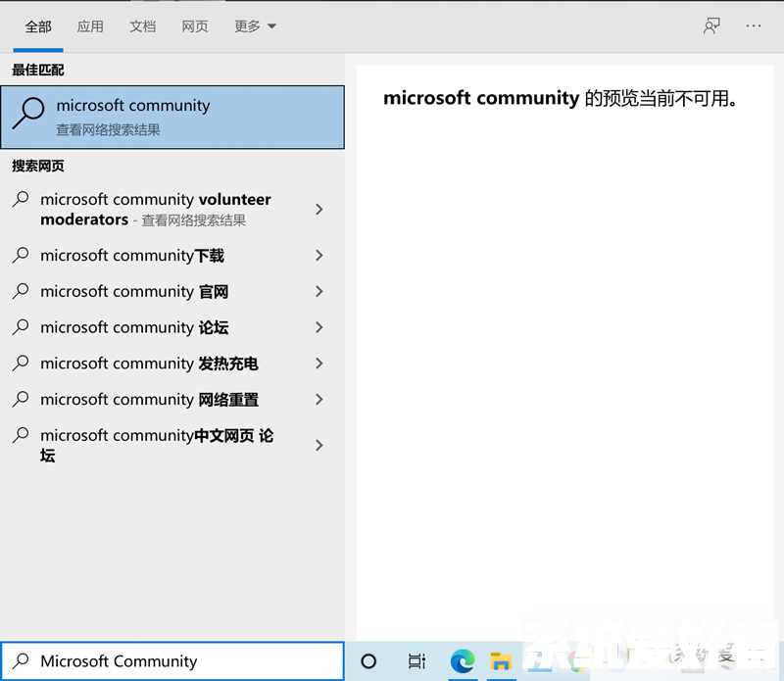The height and width of the screenshot is (681, 784).
Task: Select 'microsoft community 发热充电' suggestion
Action: (x=149, y=364)
